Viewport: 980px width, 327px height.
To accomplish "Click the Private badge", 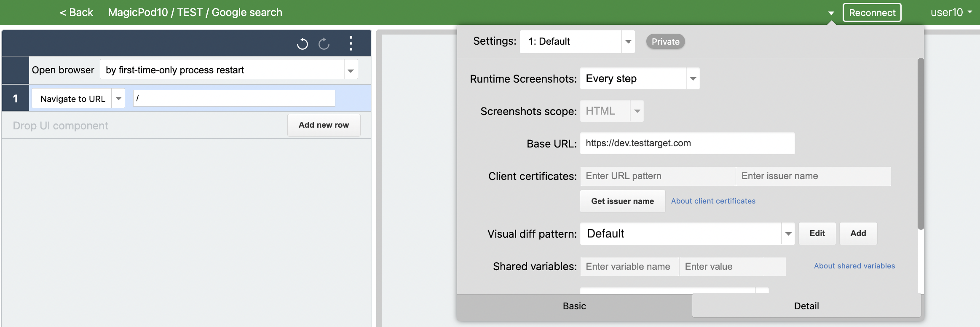I will pos(665,41).
